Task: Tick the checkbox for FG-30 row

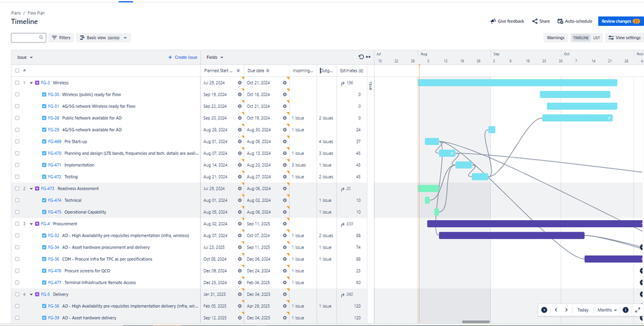Action: (x=17, y=94)
